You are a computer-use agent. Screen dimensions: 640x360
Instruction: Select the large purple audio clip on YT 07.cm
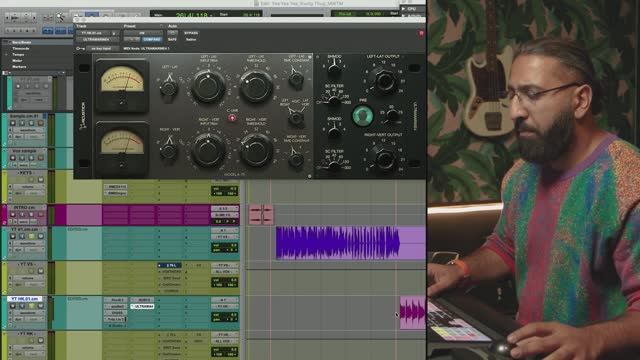coord(351,243)
